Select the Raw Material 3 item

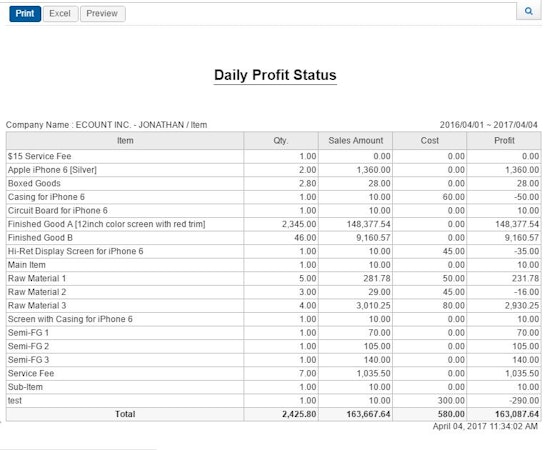(37, 306)
